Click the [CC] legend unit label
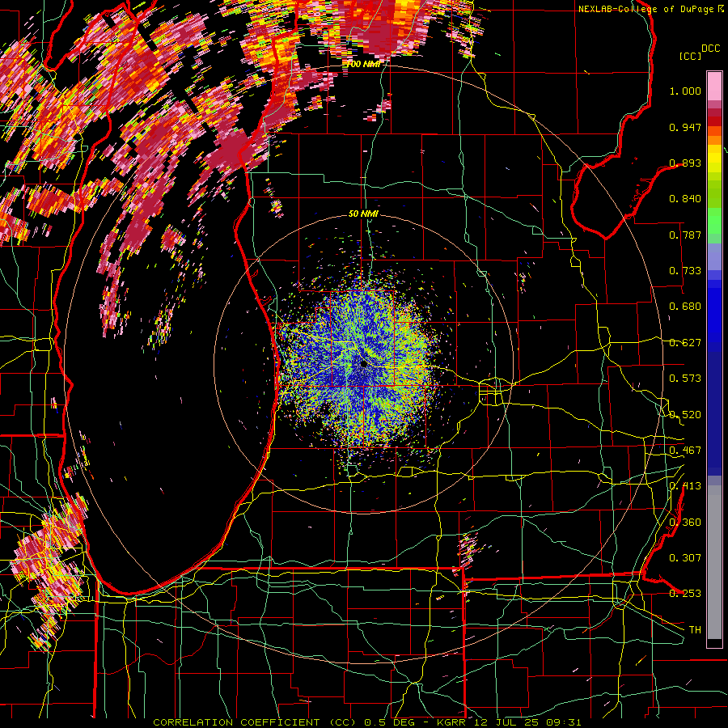The height and width of the screenshot is (728, 728). tap(690, 56)
